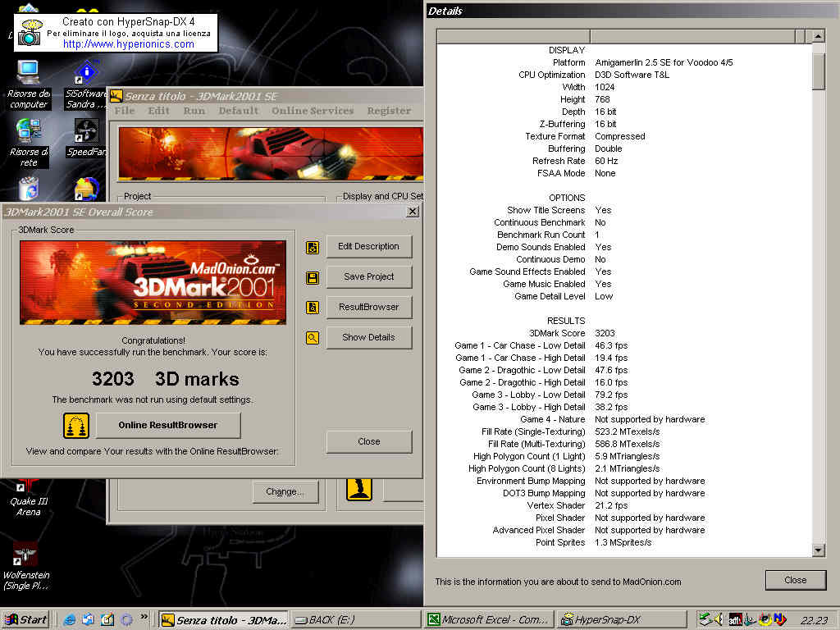840x630 pixels.
Task: Open the ResultBrowser button in the score dialog
Action: (x=368, y=308)
